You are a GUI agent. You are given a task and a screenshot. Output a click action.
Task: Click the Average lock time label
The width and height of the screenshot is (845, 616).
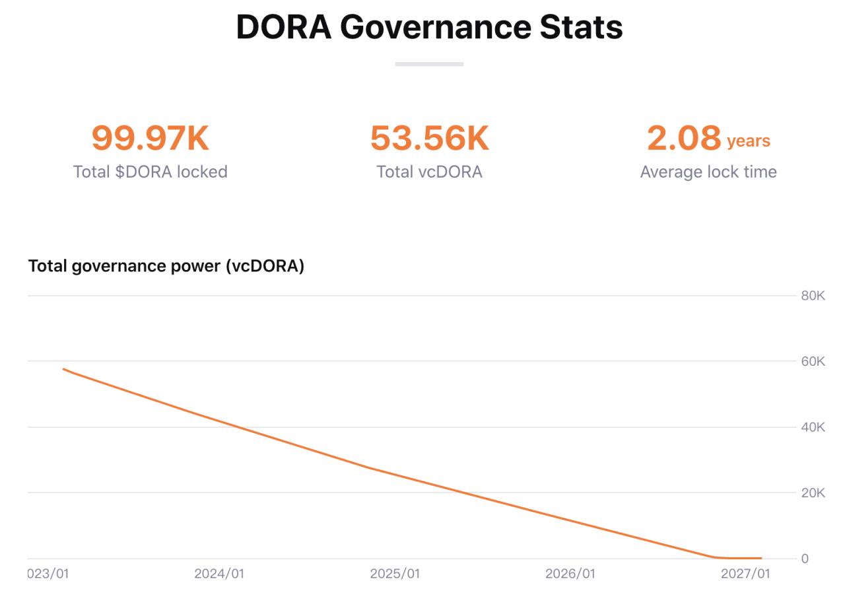(708, 172)
